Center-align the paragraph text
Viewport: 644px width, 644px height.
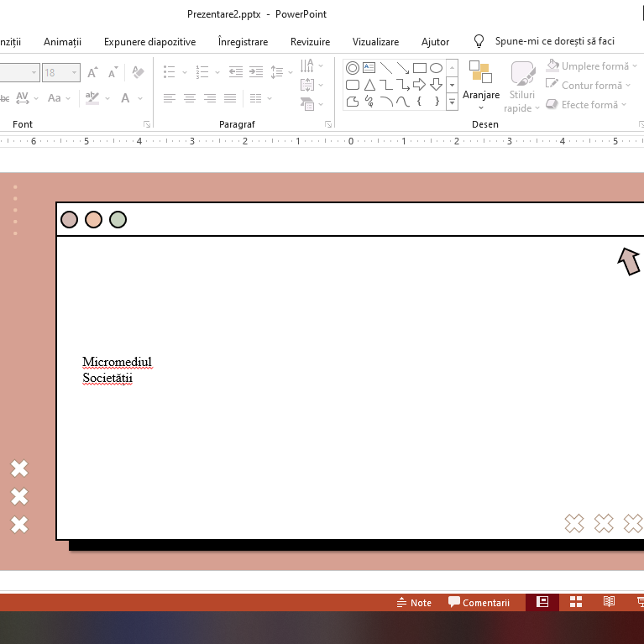pyautogui.click(x=190, y=98)
